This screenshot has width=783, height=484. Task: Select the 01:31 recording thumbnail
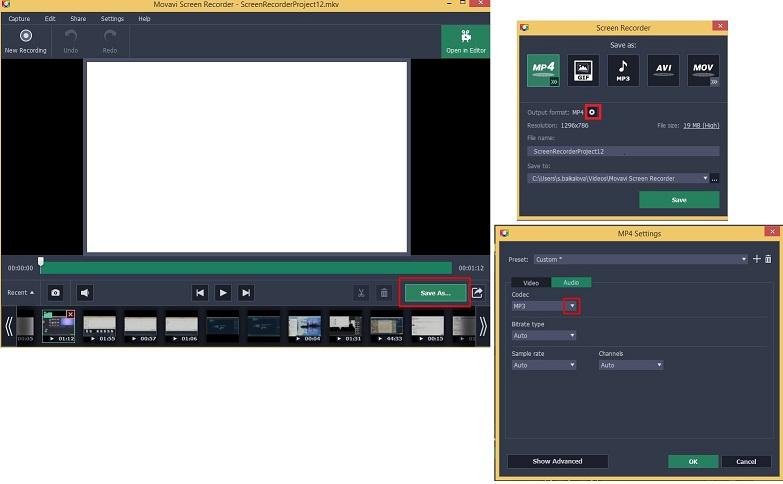point(346,328)
